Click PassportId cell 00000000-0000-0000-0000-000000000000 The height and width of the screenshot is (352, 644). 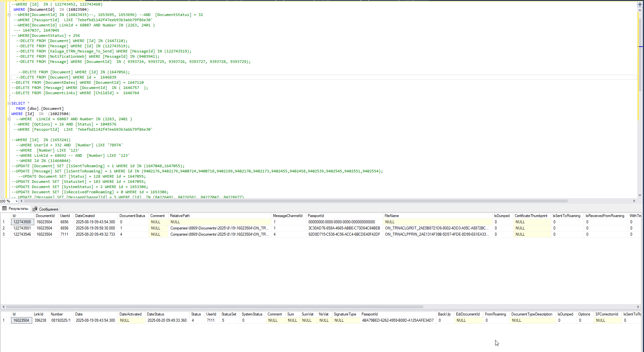(x=344, y=222)
